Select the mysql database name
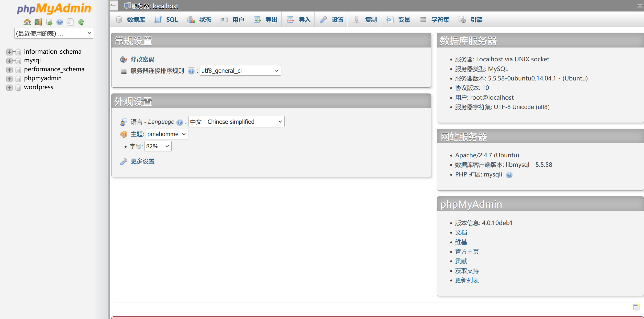Image resolution: width=644 pixels, height=319 pixels. pos(32,61)
